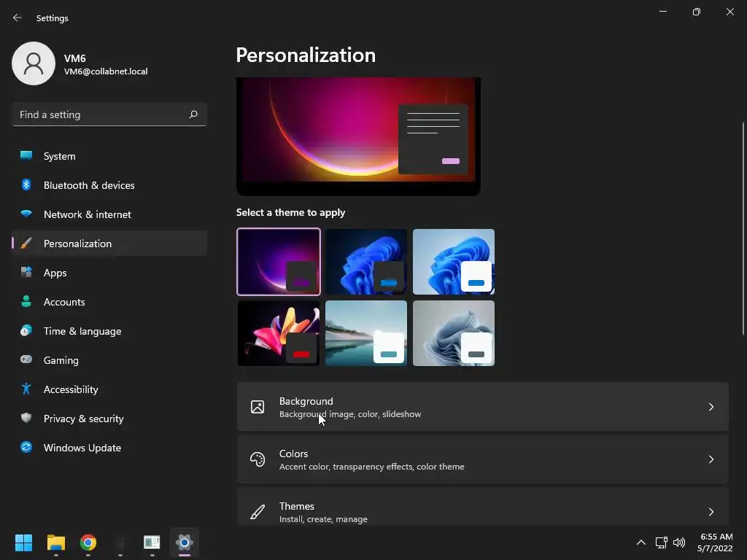
Task: Click the Windows Update sync icon
Action: 26,447
